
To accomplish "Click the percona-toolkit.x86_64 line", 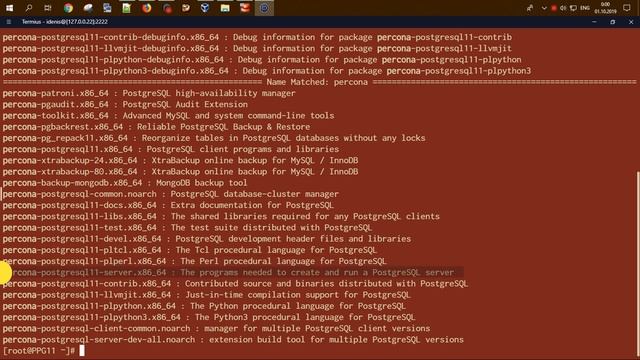I will point(168,116).
